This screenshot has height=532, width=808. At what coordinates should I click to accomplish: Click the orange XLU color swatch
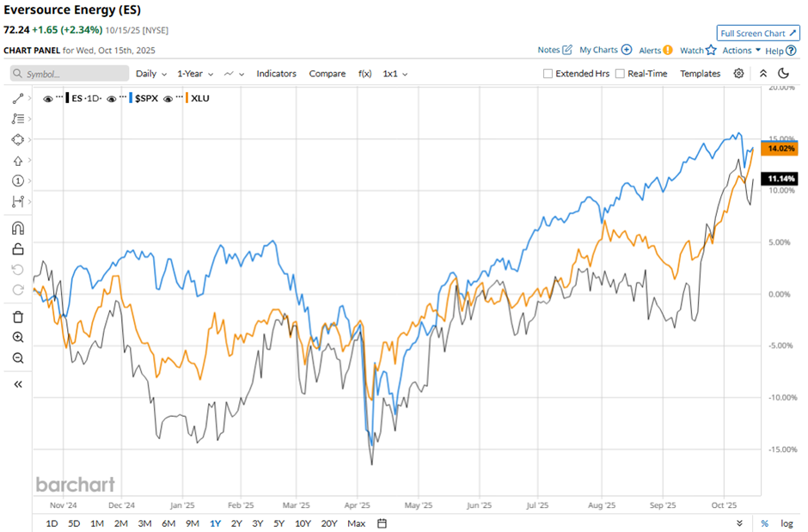click(x=187, y=98)
